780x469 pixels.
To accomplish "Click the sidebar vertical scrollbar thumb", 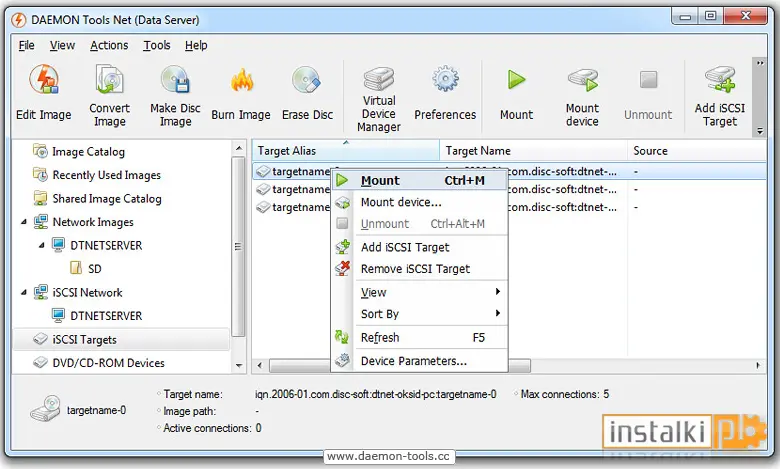I will click(239, 247).
